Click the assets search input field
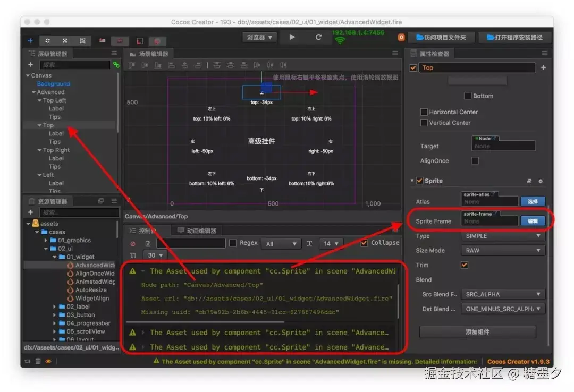Screen dimensions: 574x392 tap(79, 212)
